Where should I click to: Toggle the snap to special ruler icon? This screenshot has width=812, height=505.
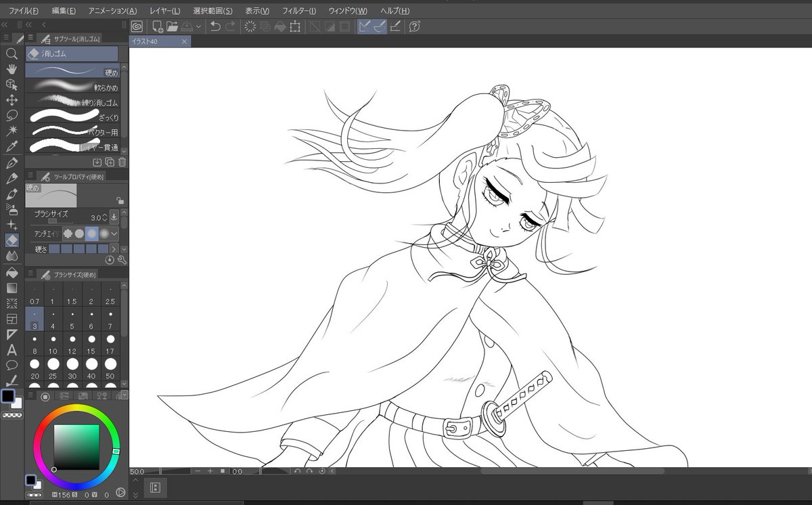point(380,26)
